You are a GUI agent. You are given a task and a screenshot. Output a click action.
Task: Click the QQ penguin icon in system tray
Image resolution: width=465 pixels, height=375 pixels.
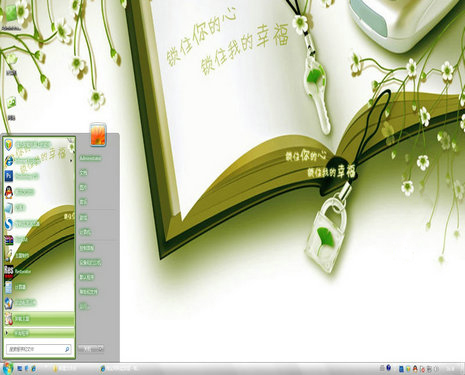pos(415,369)
